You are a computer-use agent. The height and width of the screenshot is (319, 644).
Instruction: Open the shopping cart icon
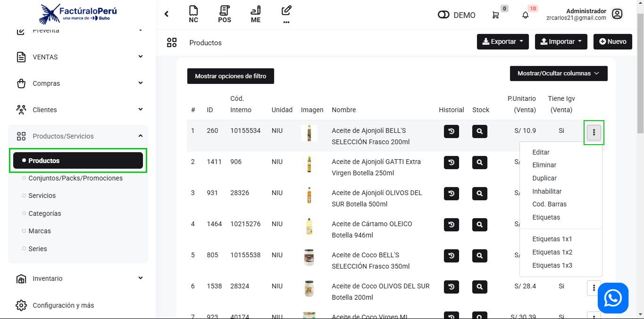(495, 15)
